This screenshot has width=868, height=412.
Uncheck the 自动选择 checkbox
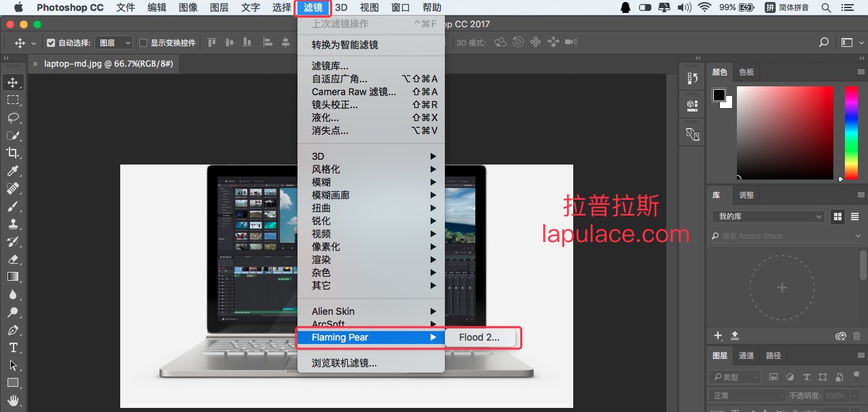pos(51,43)
